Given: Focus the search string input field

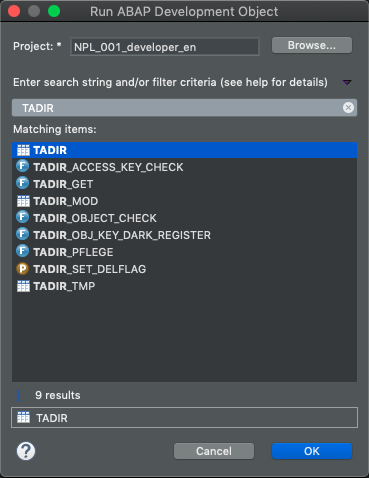Looking at the screenshot, I should click(184, 108).
